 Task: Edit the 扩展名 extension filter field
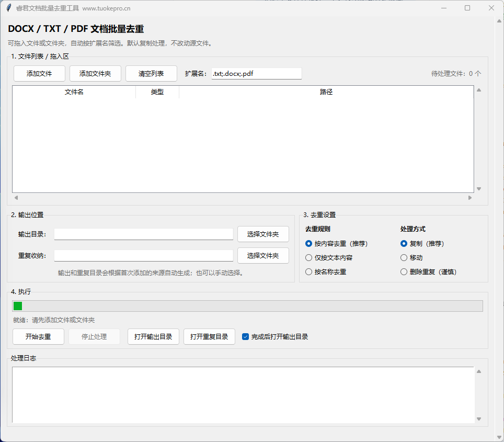click(x=257, y=74)
